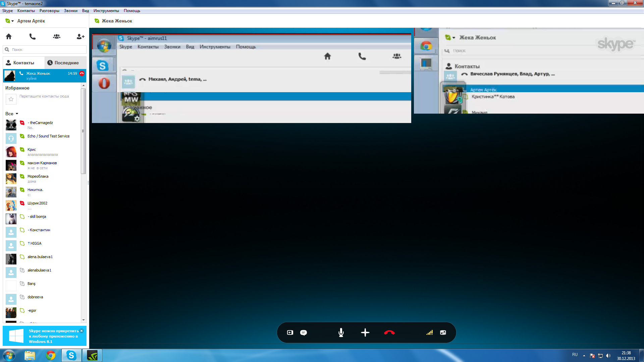Select contact Никитка.
644x362 pixels.
tap(42, 192)
